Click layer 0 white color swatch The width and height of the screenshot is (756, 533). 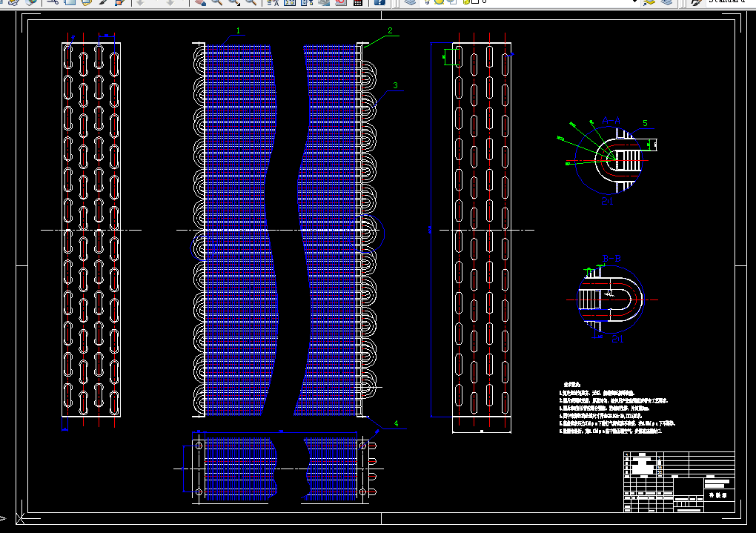(475, 1)
